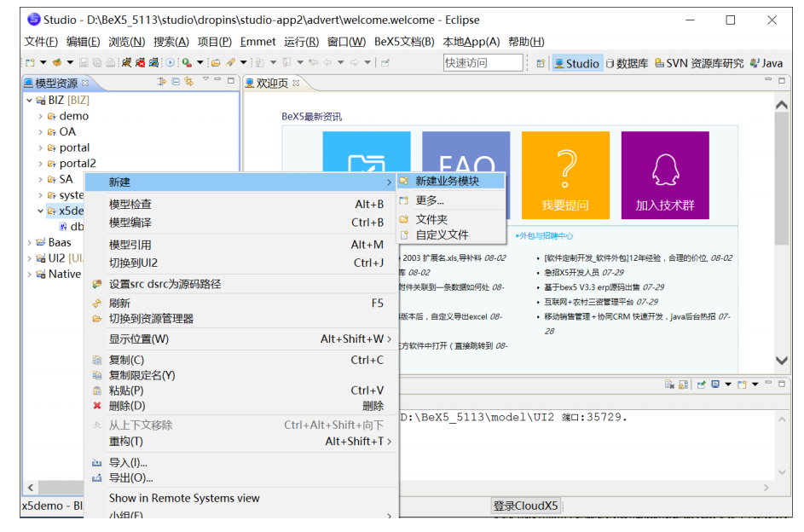The image size is (804, 532).
Task: Expand the BIZ project tree node
Action: tap(28, 100)
